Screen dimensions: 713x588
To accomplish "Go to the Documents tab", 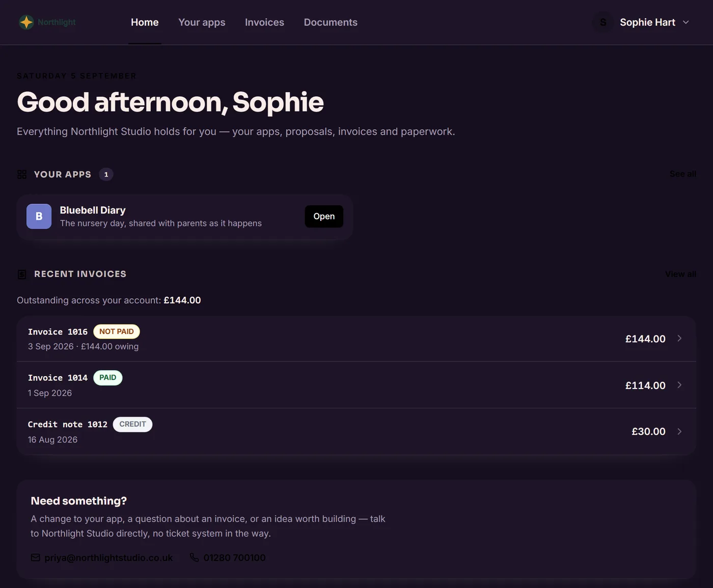I will [331, 22].
